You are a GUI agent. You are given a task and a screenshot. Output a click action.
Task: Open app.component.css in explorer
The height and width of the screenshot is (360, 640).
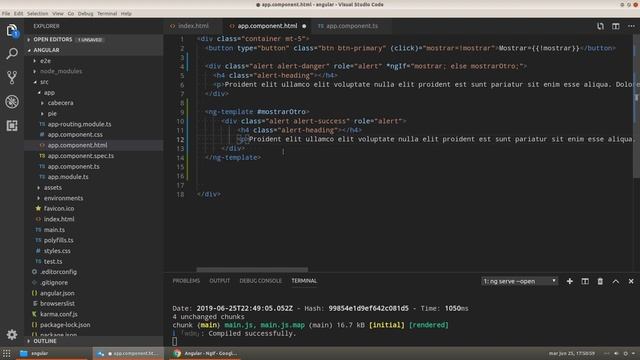coord(75,135)
